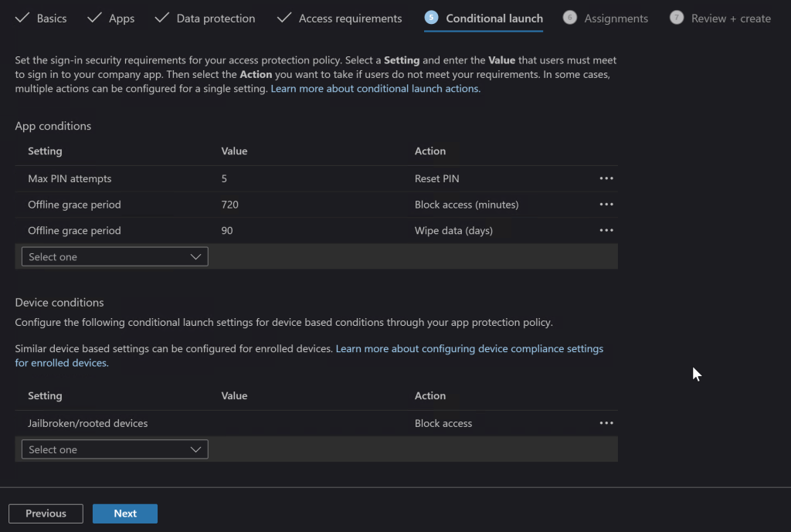Click the checkmark beside Basics step
The height and width of the screenshot is (532, 791).
[22, 18]
